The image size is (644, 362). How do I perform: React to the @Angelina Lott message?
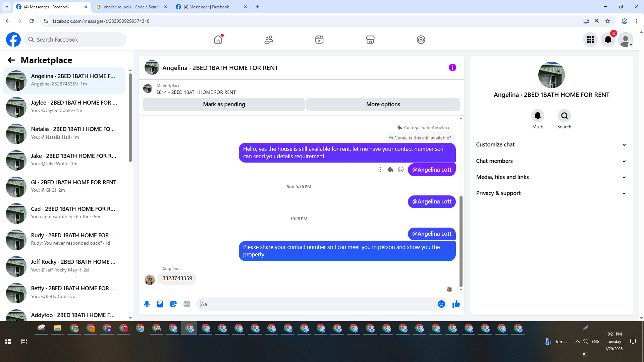[401, 170]
